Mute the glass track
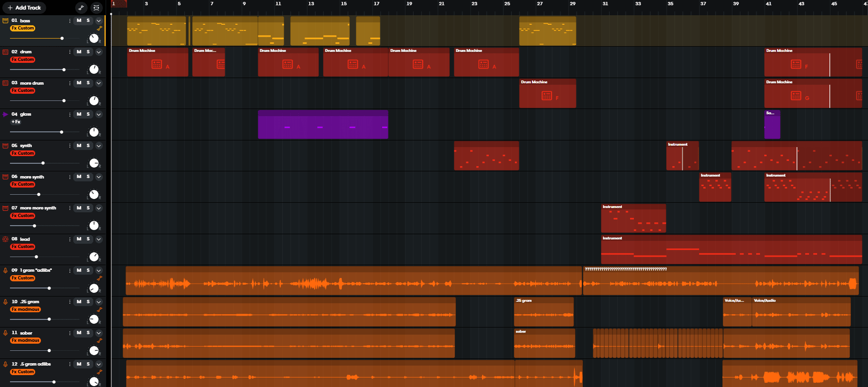This screenshot has height=387, width=868. point(79,114)
